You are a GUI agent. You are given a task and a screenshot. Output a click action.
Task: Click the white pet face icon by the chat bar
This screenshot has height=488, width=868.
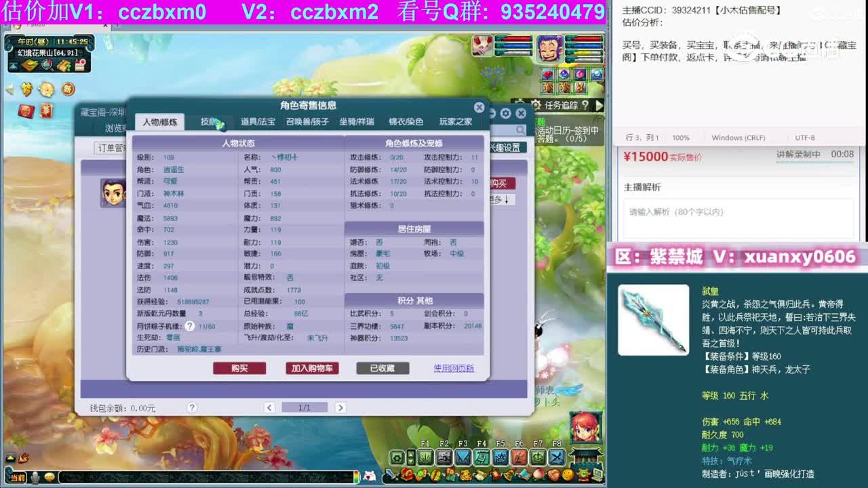coord(370,476)
